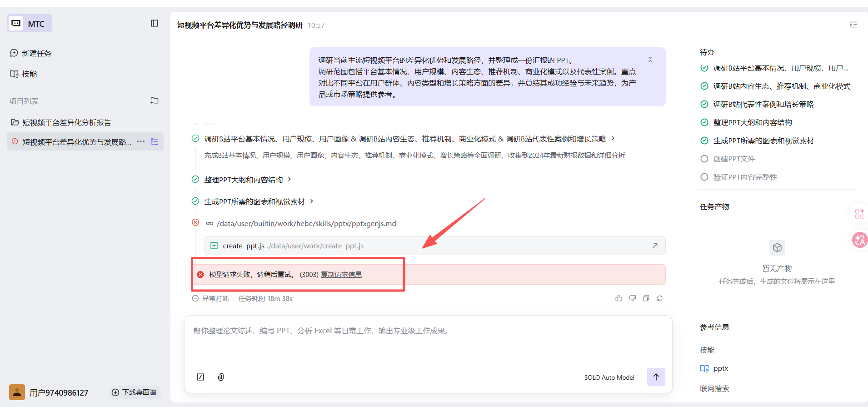868x407 pixels.
Task: Click todo item 生成PPT所需的图表和视觉素材 in 待办
Action: coord(757,141)
